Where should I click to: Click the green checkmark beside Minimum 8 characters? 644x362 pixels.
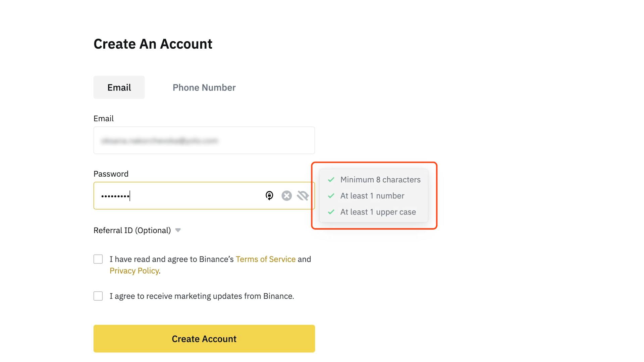tap(331, 180)
